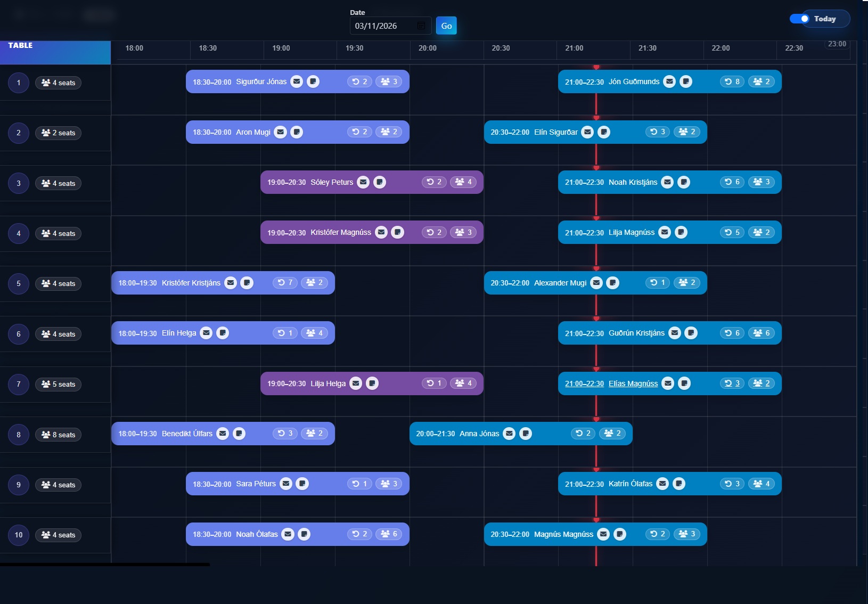The width and height of the screenshot is (868, 604).
Task: Click the party-size badge on Guðrún Kristjáns reservation
Action: (x=761, y=333)
